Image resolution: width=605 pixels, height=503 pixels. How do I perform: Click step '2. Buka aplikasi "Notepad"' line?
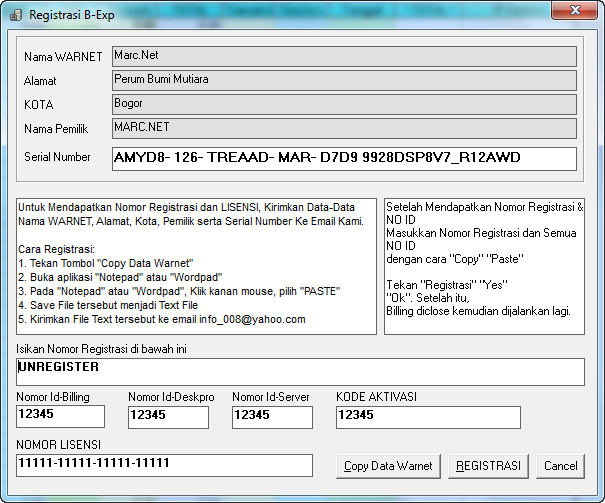point(120,277)
